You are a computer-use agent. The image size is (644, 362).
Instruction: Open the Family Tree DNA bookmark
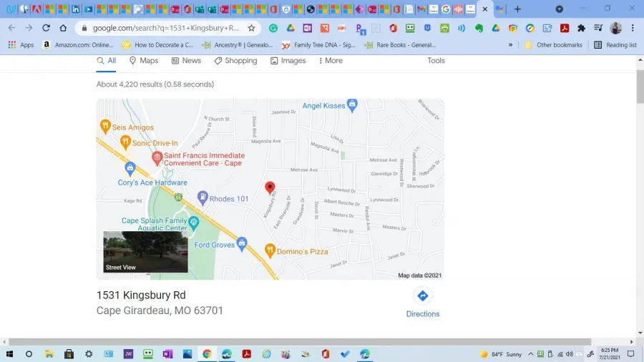point(318,45)
